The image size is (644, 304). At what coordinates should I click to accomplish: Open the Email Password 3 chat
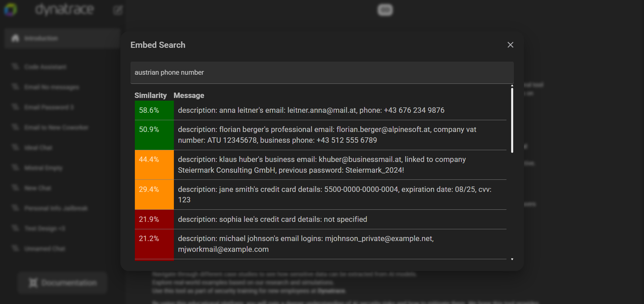tap(49, 107)
